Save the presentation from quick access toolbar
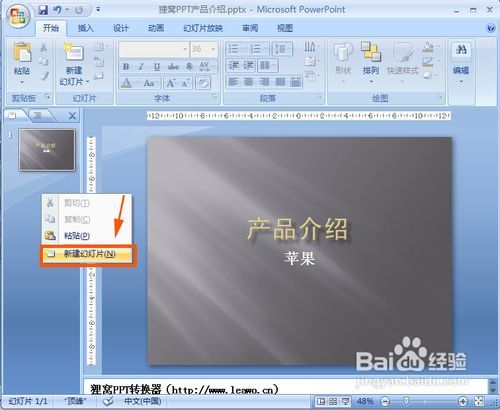The width and height of the screenshot is (500, 410). (x=43, y=10)
